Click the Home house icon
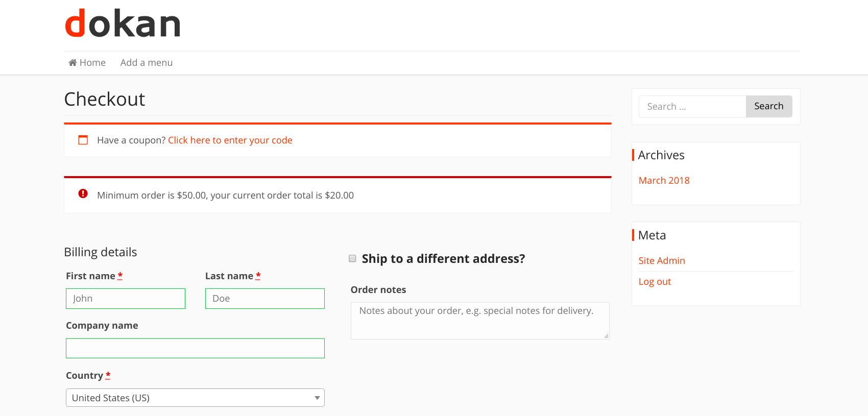The width and height of the screenshot is (868, 416). pos(73,62)
